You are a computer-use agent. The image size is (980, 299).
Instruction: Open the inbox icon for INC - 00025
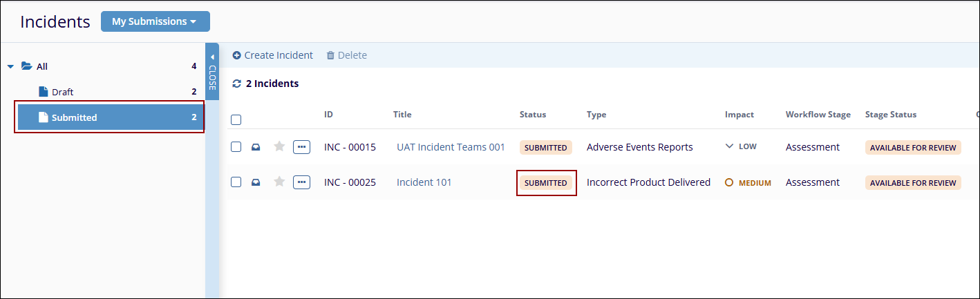coord(256,182)
